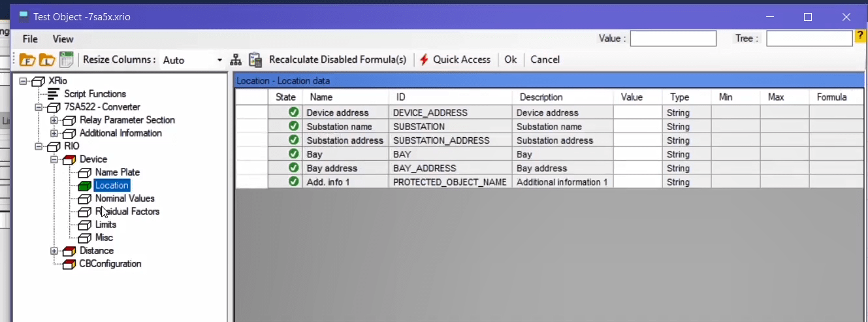Viewport: 868px width, 322px height.
Task: Click the Value search input field
Action: 673,39
